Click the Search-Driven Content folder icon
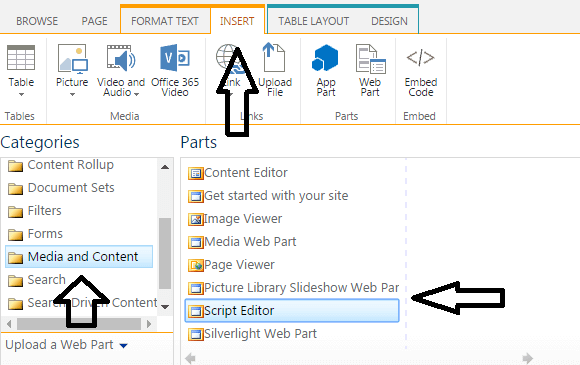This screenshot has width=580, height=365. (x=15, y=304)
